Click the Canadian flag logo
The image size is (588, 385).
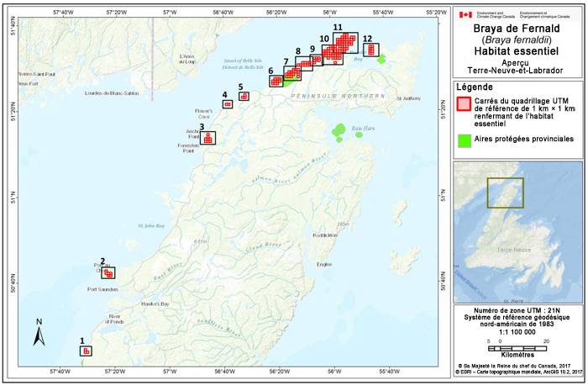pyautogui.click(x=465, y=14)
